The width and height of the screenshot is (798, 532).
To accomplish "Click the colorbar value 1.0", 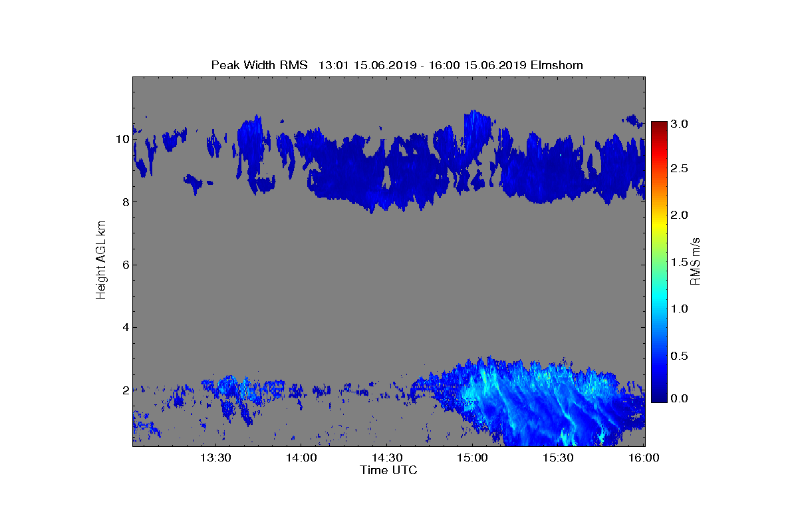I will coord(680,309).
